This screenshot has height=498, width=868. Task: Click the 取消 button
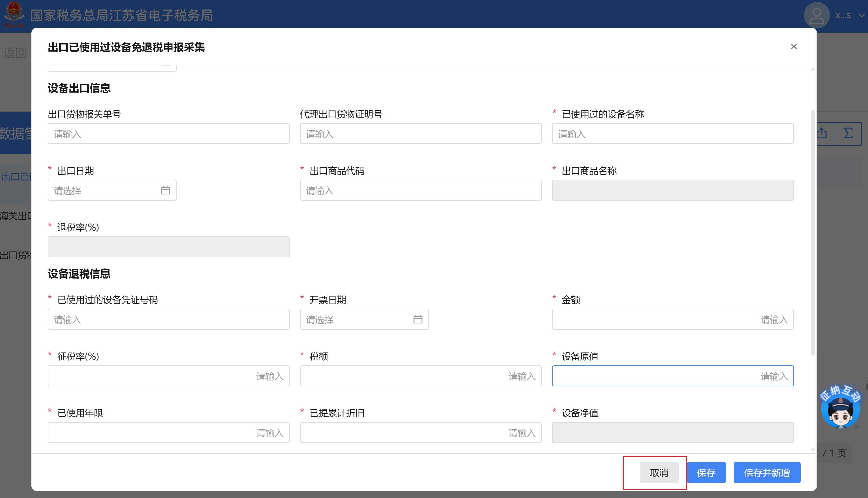point(659,472)
